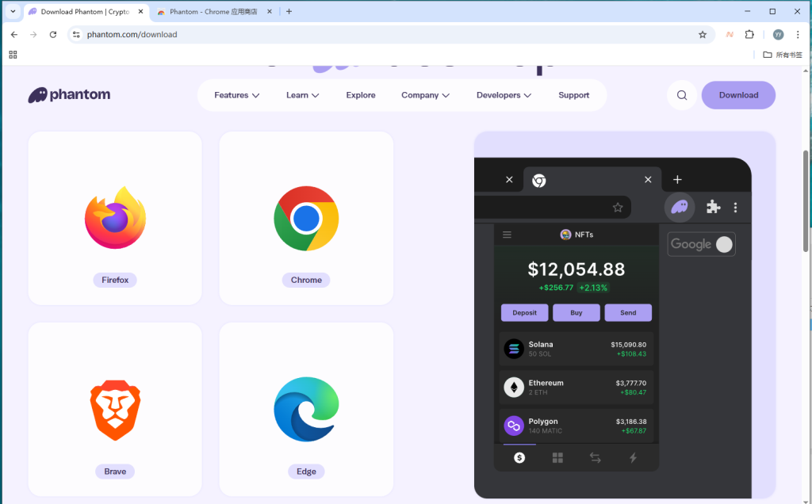Image resolution: width=812 pixels, height=504 pixels.
Task: Click the Firefox browser logo
Action: click(115, 218)
